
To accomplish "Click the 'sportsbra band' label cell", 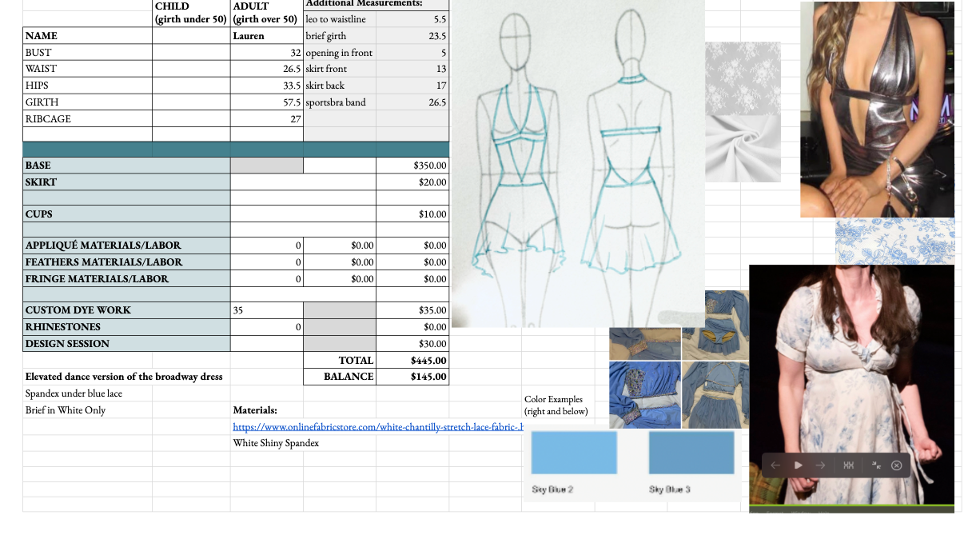I will pyautogui.click(x=340, y=102).
